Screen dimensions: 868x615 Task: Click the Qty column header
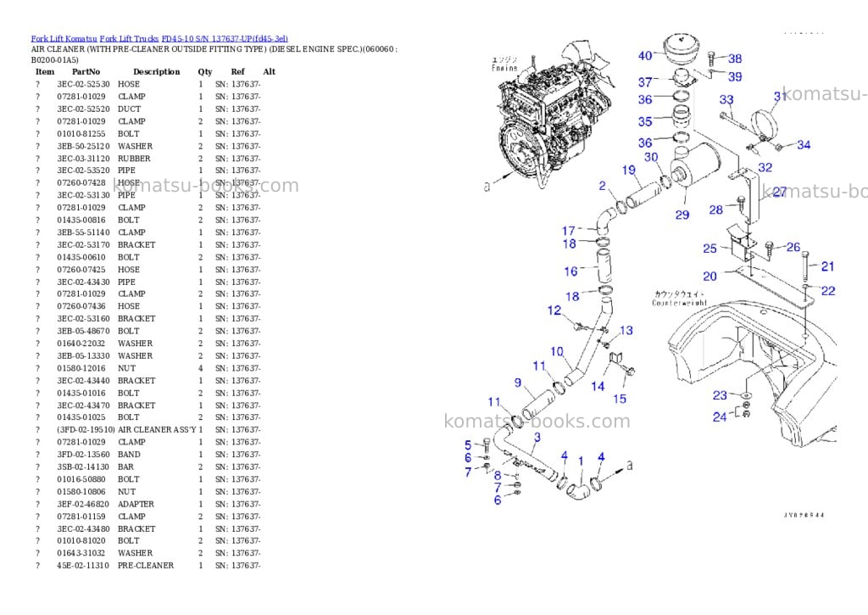point(205,71)
